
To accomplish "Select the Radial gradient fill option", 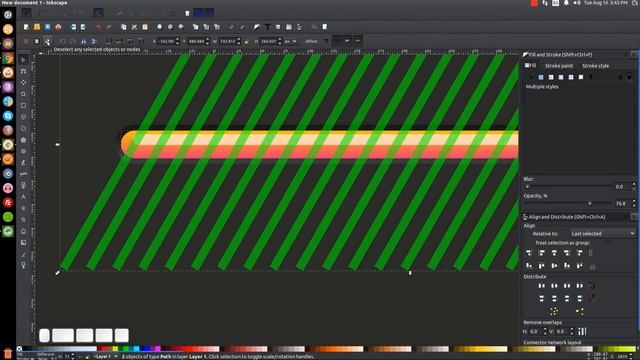I will point(561,77).
